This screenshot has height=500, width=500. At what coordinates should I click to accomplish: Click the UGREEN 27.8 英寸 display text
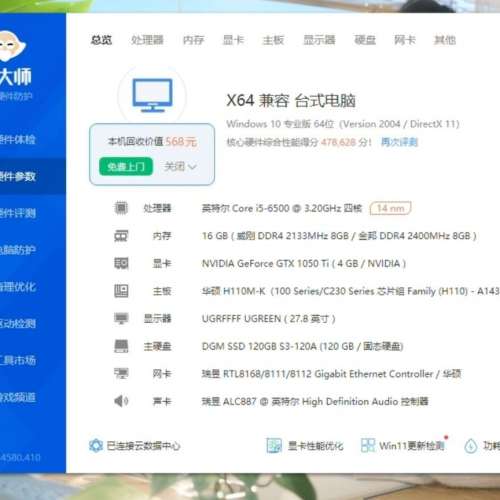(268, 319)
